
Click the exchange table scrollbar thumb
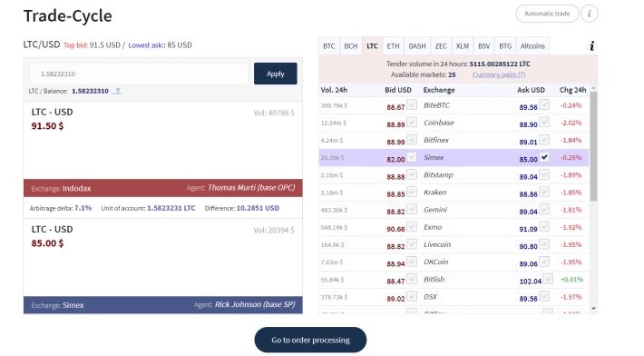click(593, 146)
